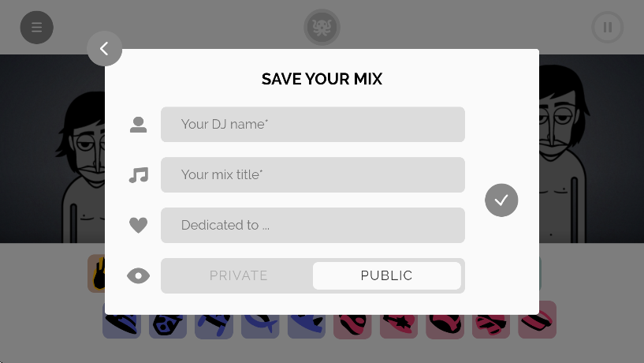Focus the Your mix title field
The height and width of the screenshot is (363, 644).
click(x=313, y=174)
